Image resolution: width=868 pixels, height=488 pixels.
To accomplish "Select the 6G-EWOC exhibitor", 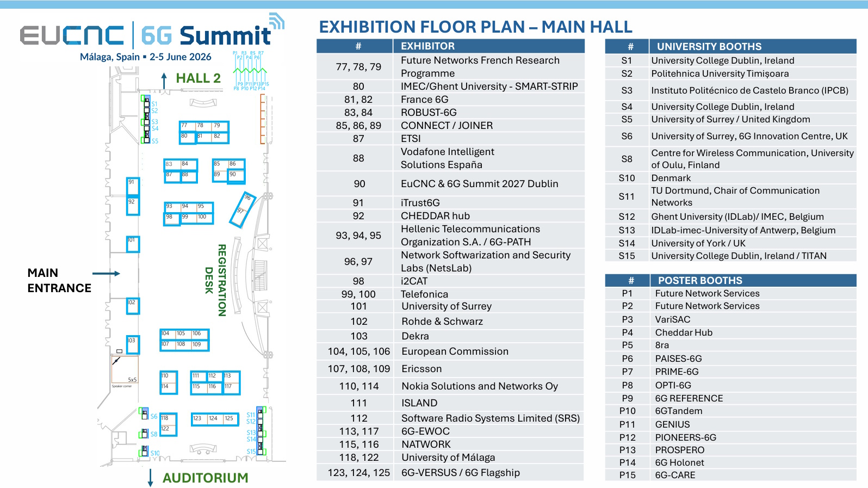I will pyautogui.click(x=426, y=431).
